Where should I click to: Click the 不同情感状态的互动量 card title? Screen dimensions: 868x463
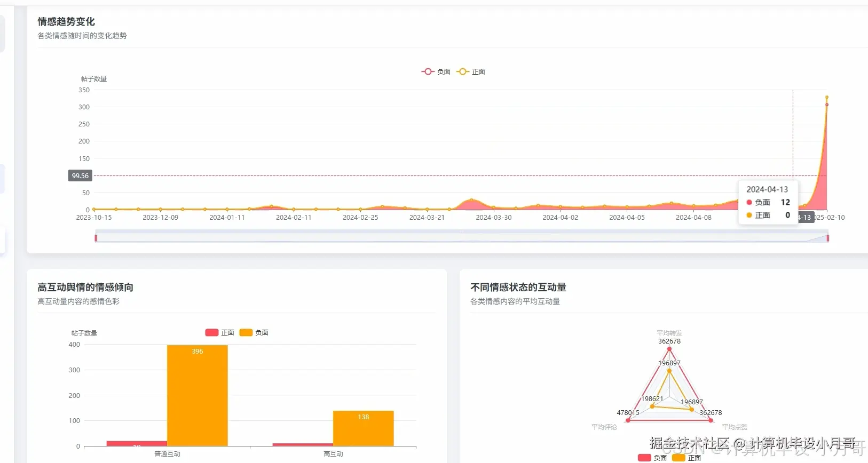(518, 287)
